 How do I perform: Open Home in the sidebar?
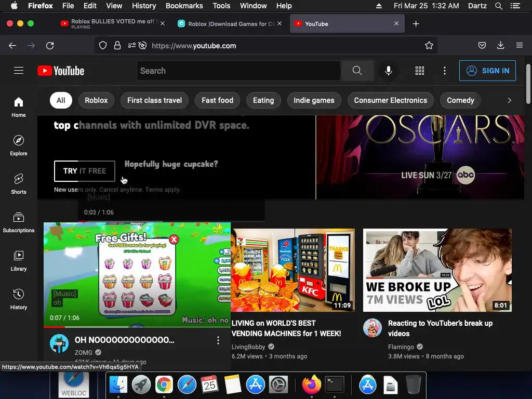coord(19,107)
